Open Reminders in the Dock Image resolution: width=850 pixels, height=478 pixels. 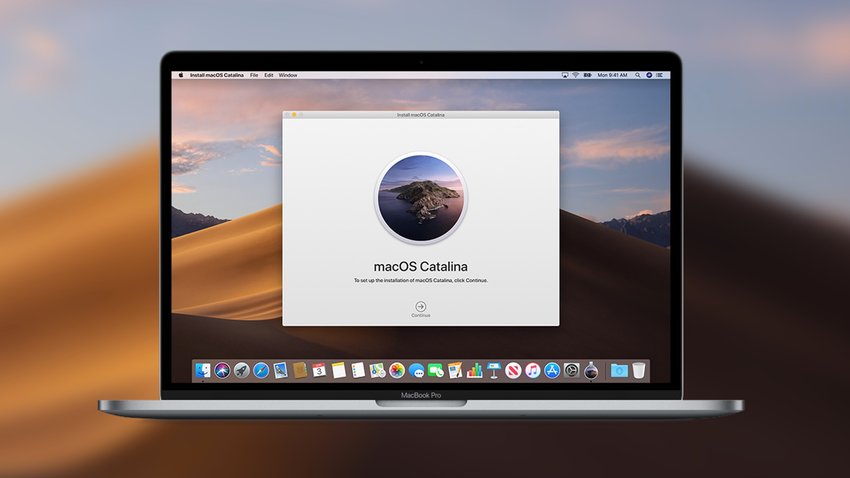[358, 370]
